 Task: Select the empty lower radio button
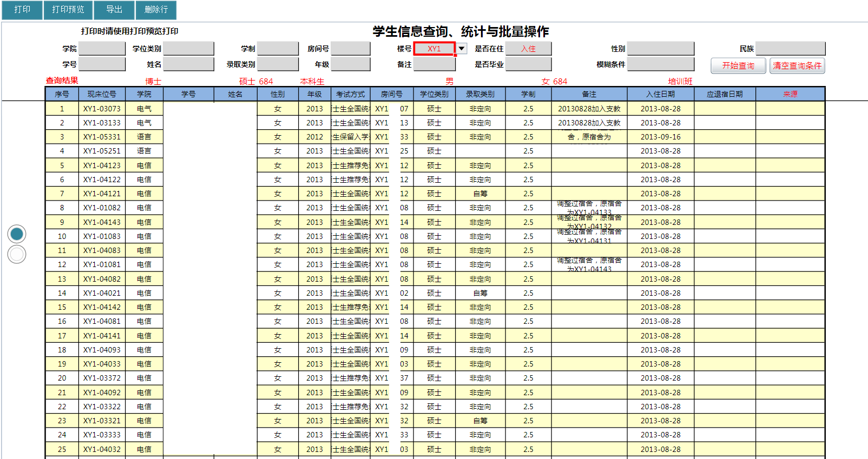17,254
